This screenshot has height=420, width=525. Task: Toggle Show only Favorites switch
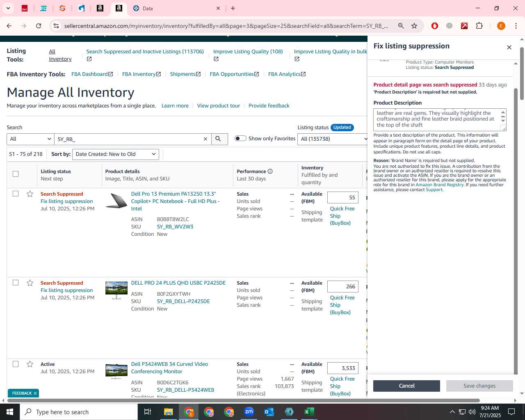pyautogui.click(x=240, y=138)
